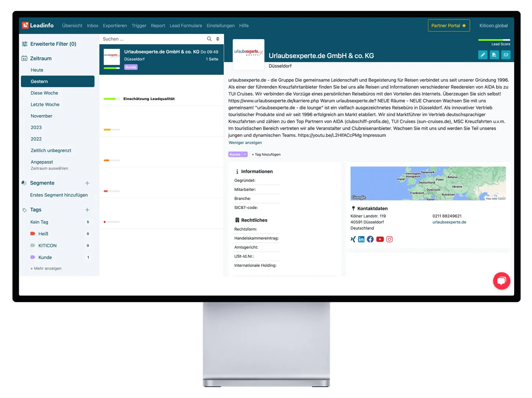
Task: Click the Kontaktdaten pin icon
Action: pos(353,208)
